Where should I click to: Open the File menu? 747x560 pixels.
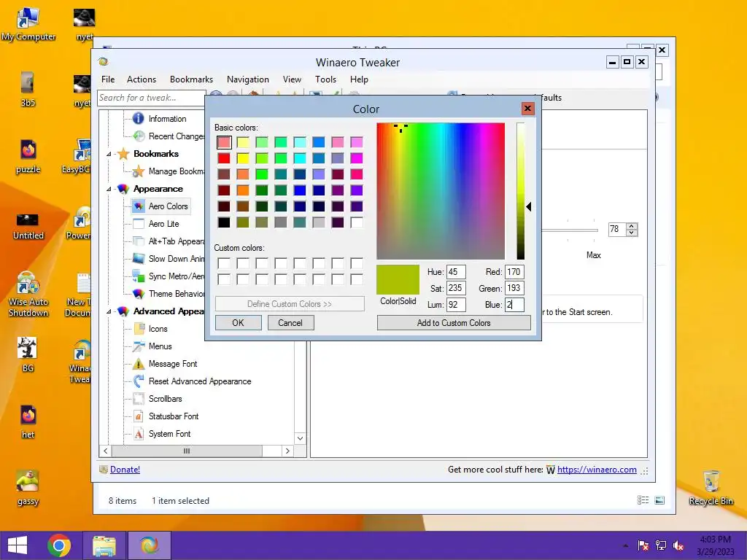pos(108,79)
